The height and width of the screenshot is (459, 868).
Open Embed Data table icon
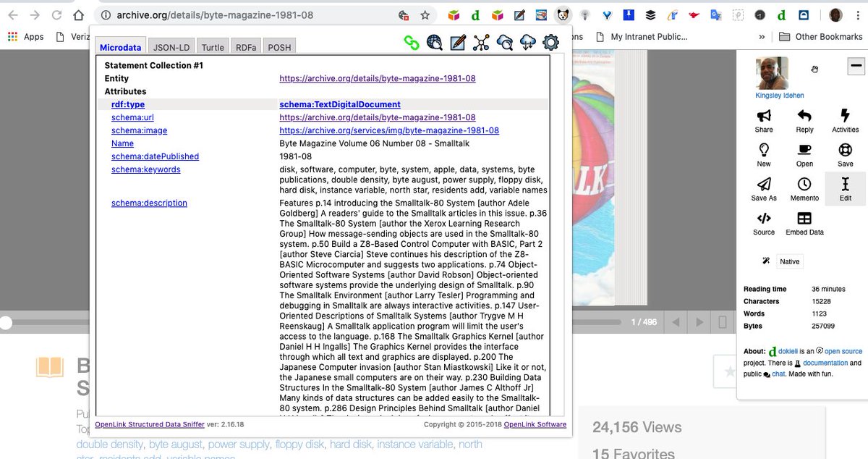pyautogui.click(x=804, y=218)
